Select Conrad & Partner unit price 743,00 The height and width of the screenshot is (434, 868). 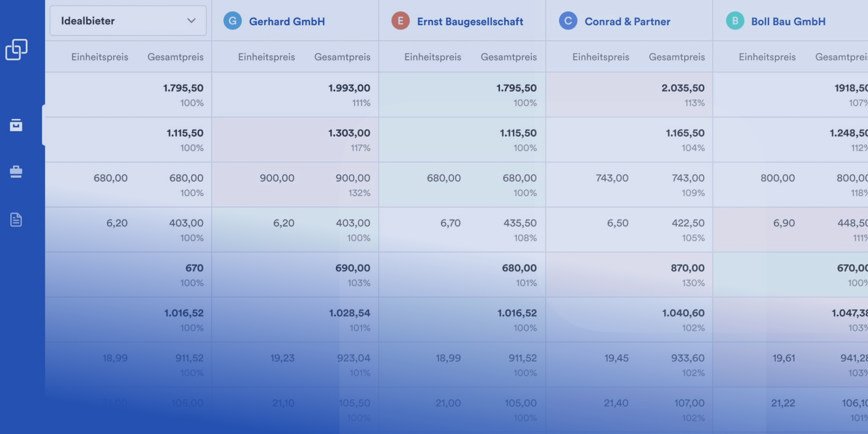(612, 178)
